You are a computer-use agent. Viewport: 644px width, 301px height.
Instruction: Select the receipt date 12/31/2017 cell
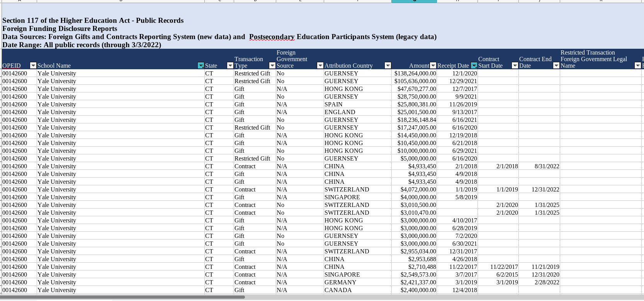[x=457, y=251]
